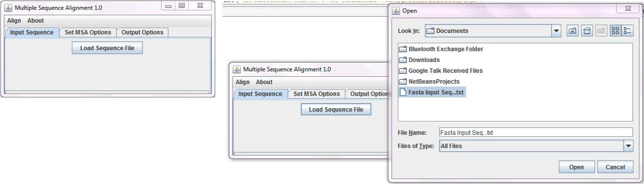Image resolution: width=644 pixels, height=184 pixels.
Task: Cancel the Open file dialog
Action: click(615, 167)
